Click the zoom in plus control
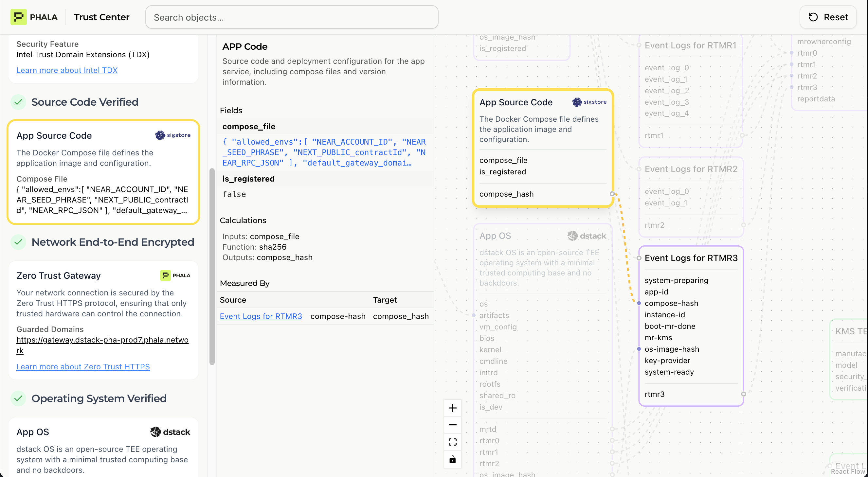The width and height of the screenshot is (868, 477). pyautogui.click(x=452, y=408)
